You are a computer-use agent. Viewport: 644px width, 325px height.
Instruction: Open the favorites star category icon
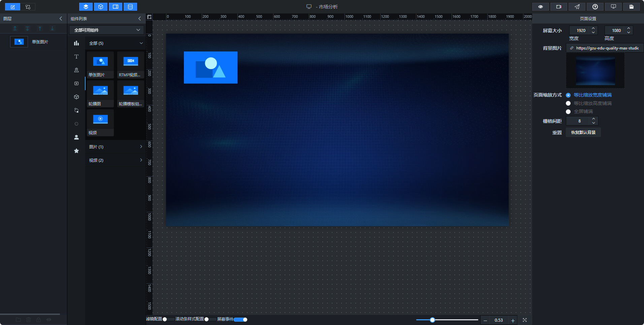point(76,151)
